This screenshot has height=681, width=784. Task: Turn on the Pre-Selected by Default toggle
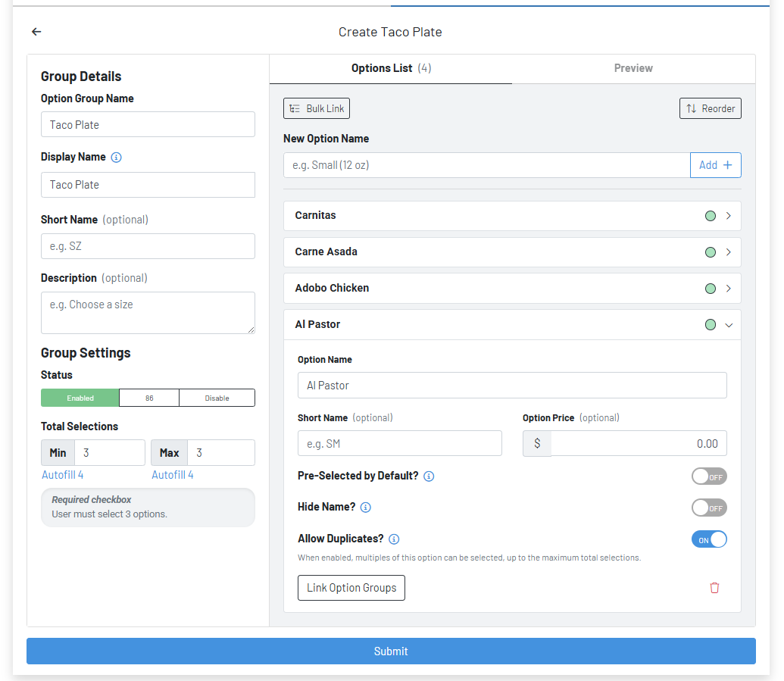coord(709,476)
